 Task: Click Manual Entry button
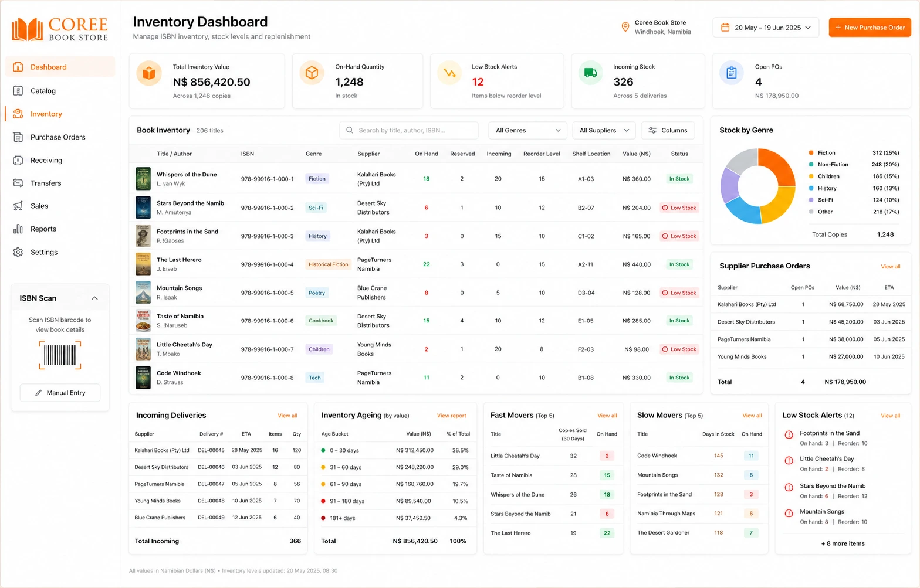(x=60, y=393)
